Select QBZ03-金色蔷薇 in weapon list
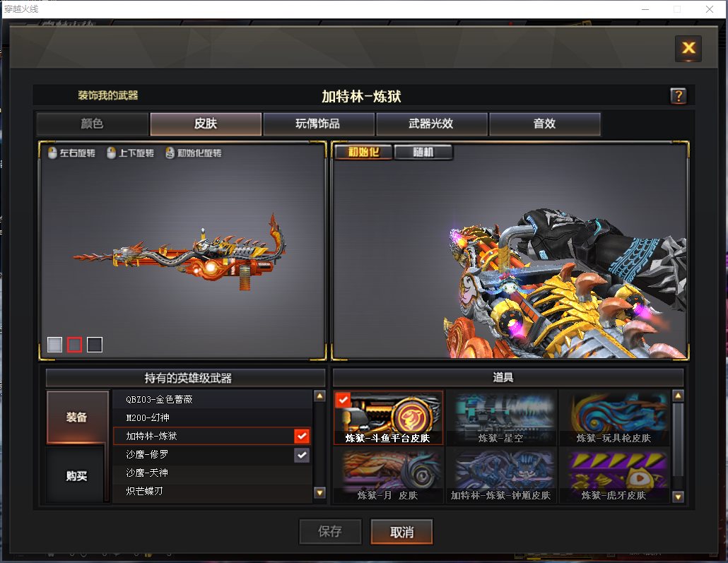The image size is (728, 563). click(x=212, y=399)
